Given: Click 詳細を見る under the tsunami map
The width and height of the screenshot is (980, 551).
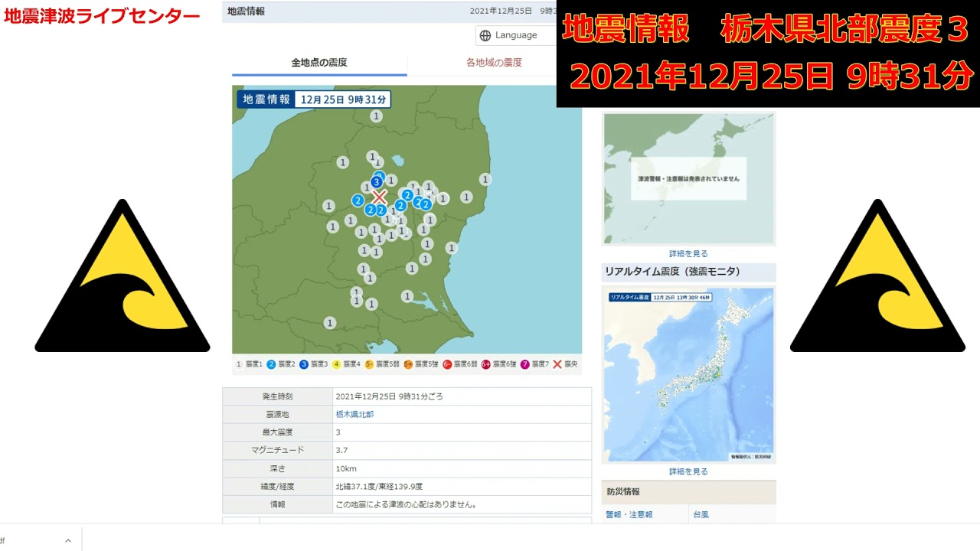Looking at the screenshot, I should (x=688, y=253).
